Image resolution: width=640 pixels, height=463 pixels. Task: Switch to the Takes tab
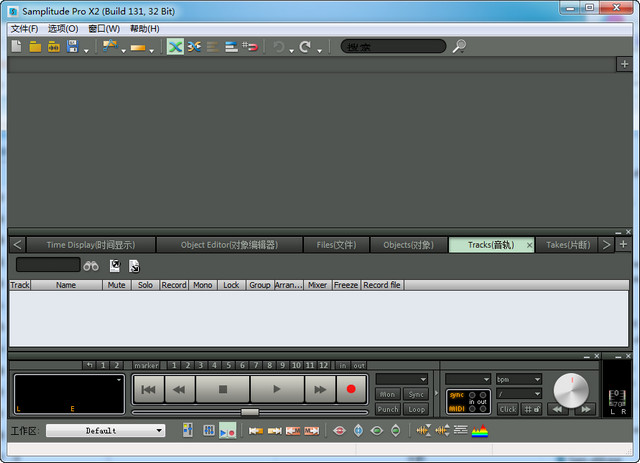[568, 245]
